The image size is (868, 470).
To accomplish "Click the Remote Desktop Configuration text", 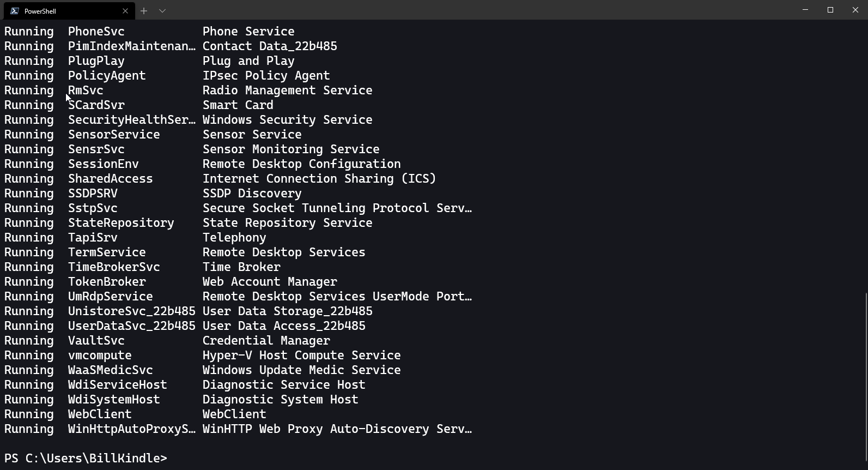I will pyautogui.click(x=302, y=164).
